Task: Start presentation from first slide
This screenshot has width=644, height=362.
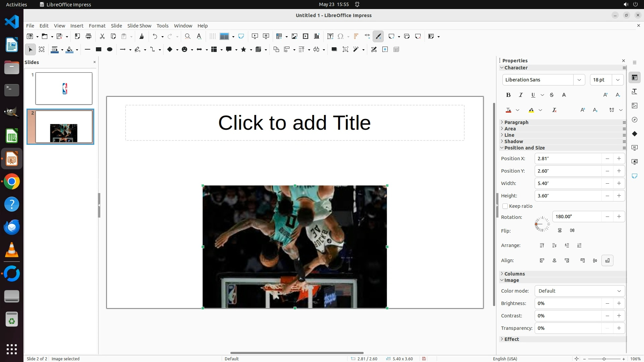Action: (x=255, y=36)
